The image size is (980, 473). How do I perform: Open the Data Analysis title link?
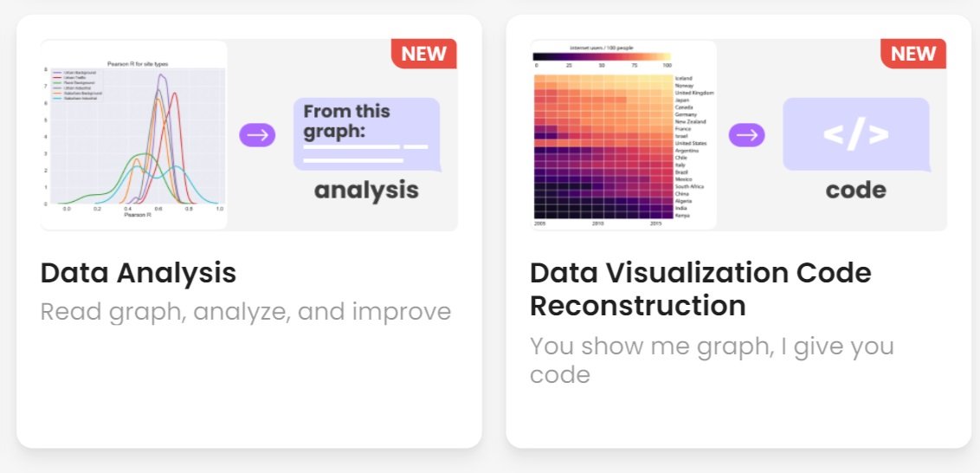(139, 273)
